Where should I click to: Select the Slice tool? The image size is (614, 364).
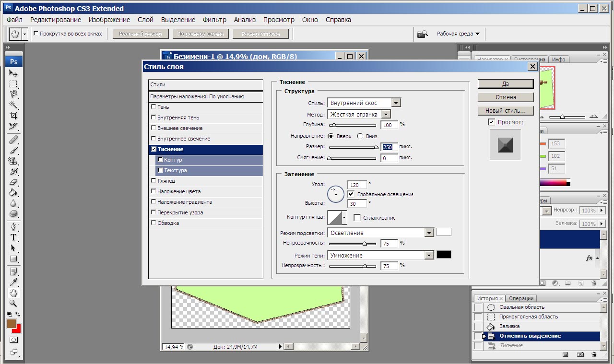13,126
